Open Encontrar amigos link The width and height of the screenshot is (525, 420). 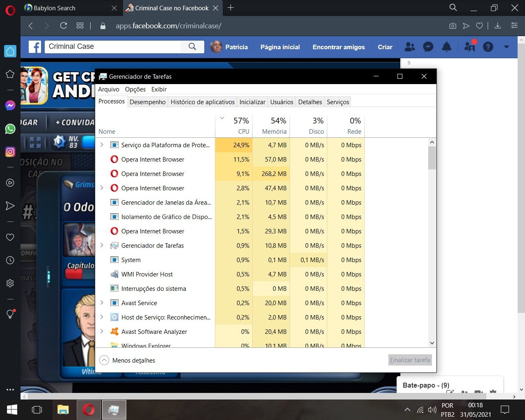339,47
